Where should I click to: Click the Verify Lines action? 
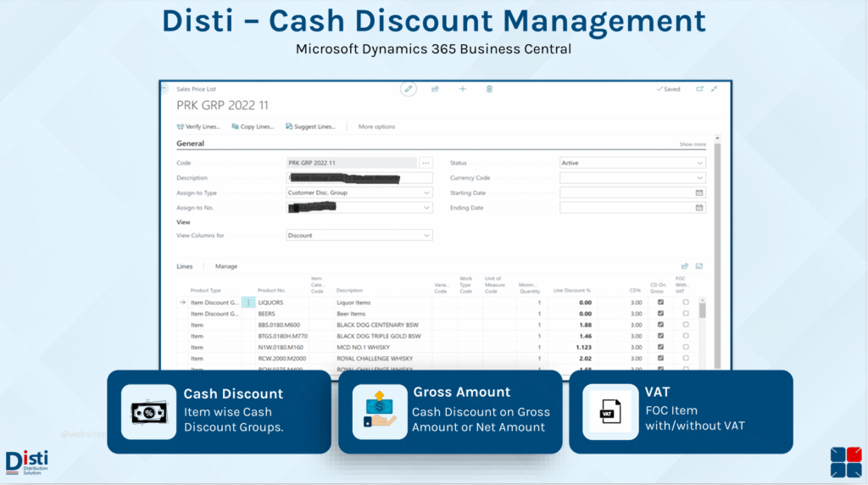pos(198,126)
